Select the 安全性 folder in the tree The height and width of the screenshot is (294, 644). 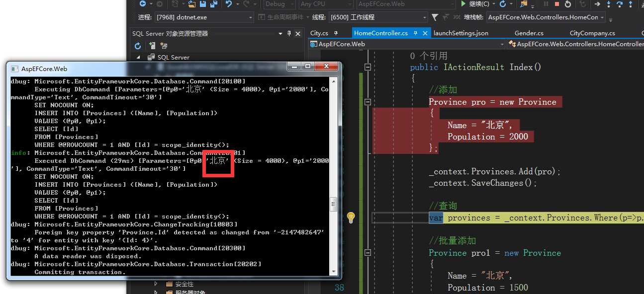180,284
